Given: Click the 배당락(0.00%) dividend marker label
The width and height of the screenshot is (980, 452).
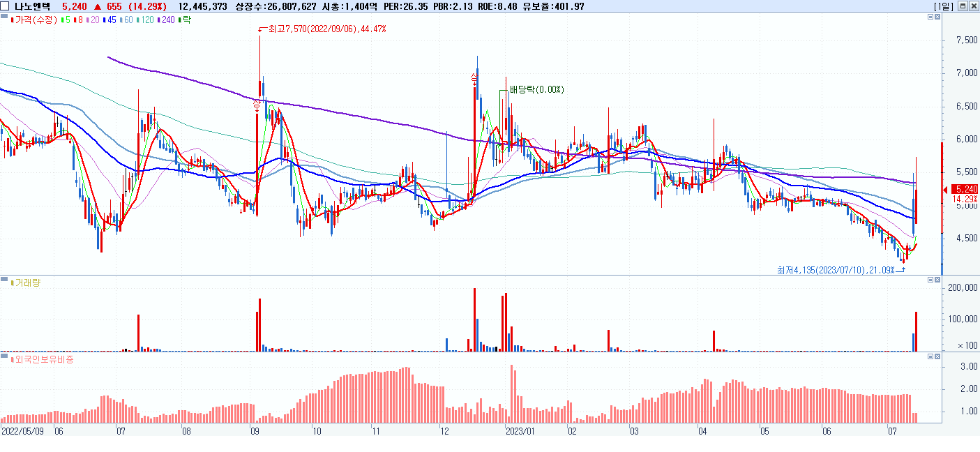Looking at the screenshot, I should tap(536, 90).
